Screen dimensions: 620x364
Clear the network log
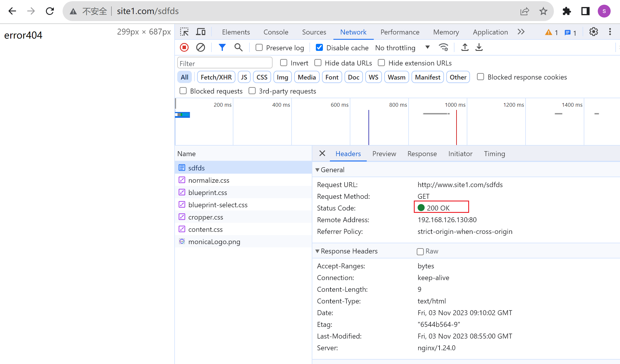[201, 47]
